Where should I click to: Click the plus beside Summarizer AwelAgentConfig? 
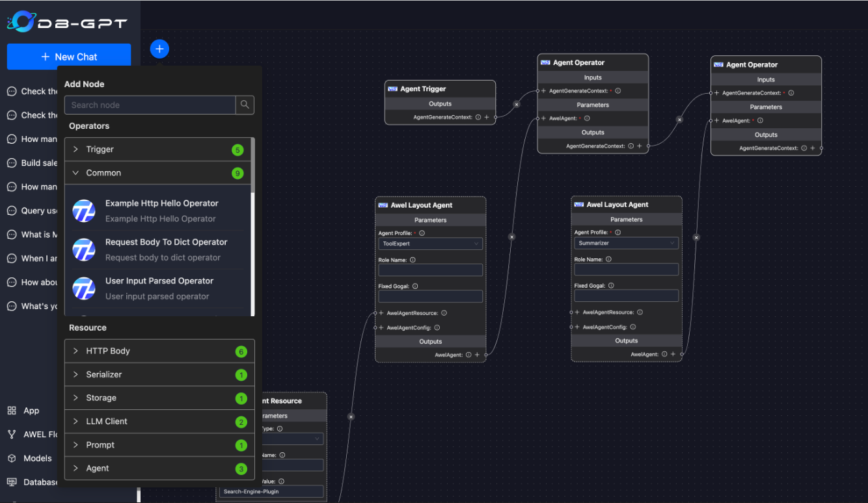point(577,327)
